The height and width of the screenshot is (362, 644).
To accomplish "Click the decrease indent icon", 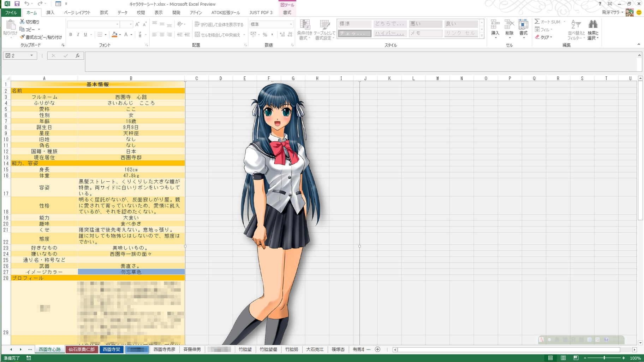I will [180, 35].
